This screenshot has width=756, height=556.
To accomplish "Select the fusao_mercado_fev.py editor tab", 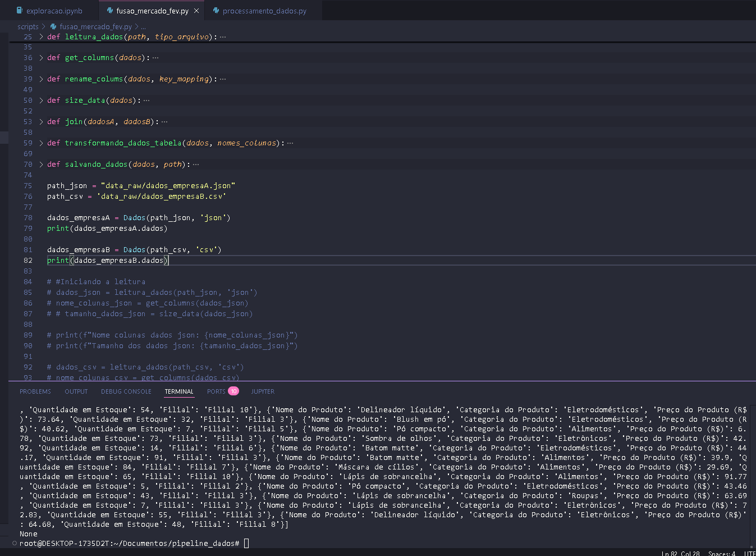I will point(152,11).
